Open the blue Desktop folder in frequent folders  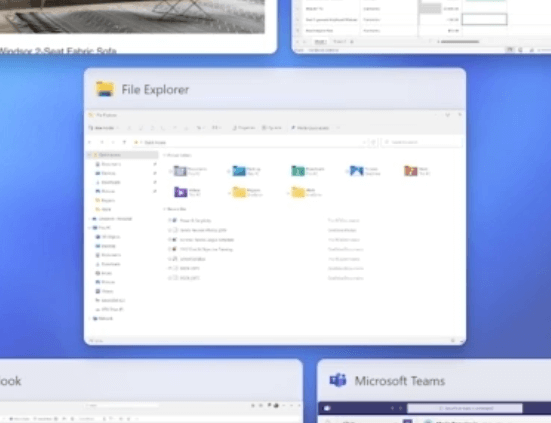tap(239, 171)
